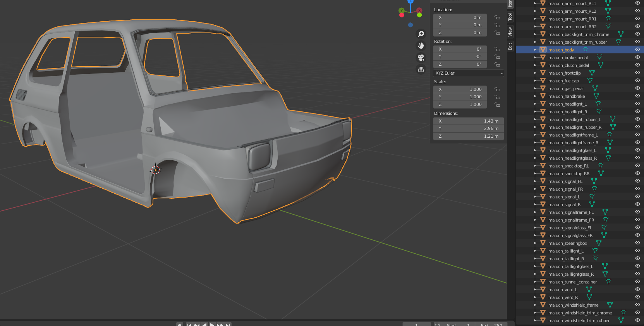The height and width of the screenshot is (326, 644).
Task: Toggle visibility of maluch_windshield_frame
Action: pos(637,305)
